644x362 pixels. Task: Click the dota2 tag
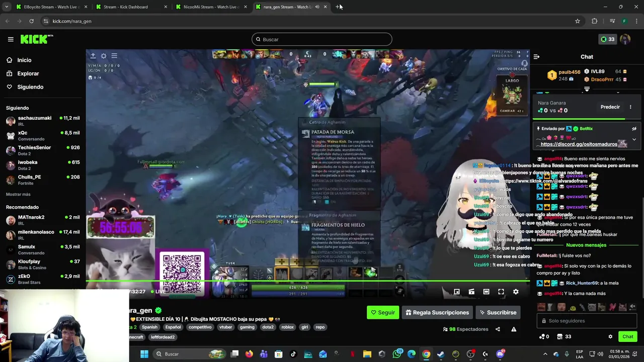click(x=268, y=327)
